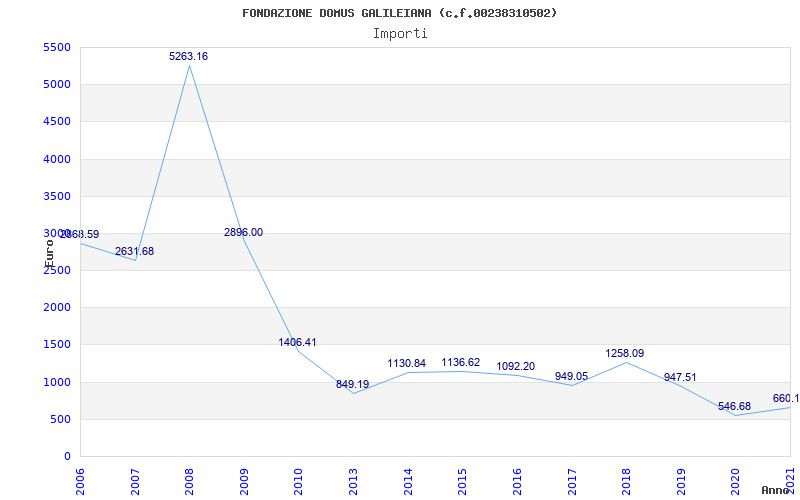
Task: Click the Importi subtitle
Action: pos(400,33)
